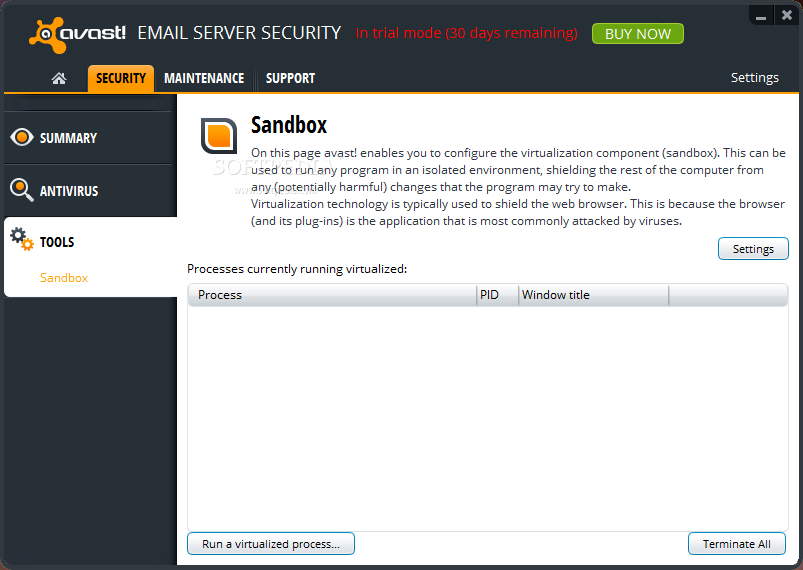Click the Terminate All button

pyautogui.click(x=736, y=544)
